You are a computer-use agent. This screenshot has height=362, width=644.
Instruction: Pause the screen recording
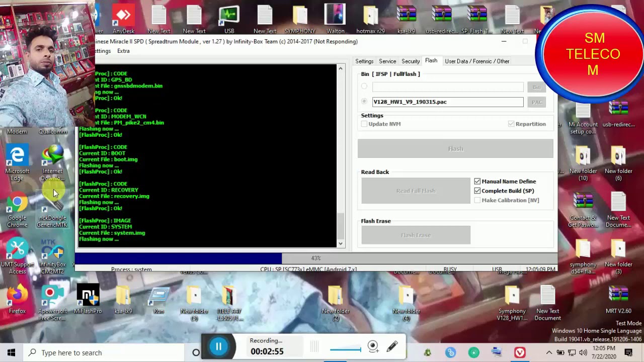point(218,346)
